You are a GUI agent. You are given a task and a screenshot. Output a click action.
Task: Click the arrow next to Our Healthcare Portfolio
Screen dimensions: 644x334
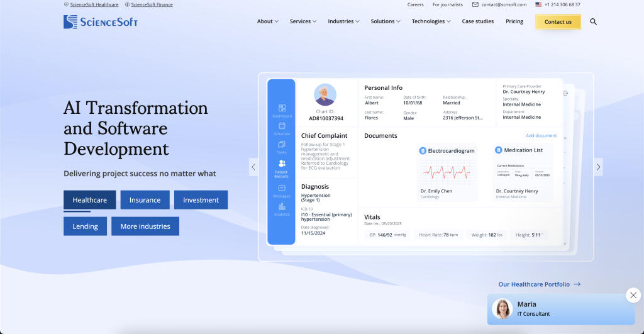click(x=577, y=284)
